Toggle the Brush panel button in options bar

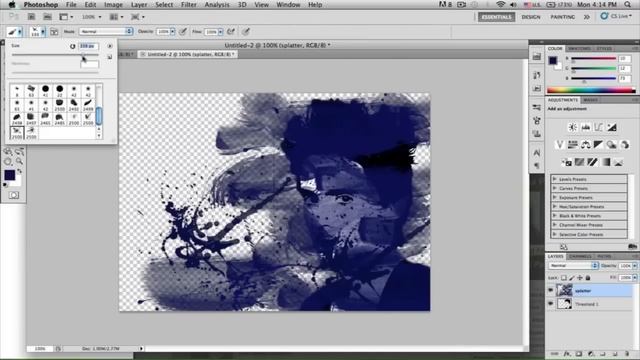(x=54, y=31)
